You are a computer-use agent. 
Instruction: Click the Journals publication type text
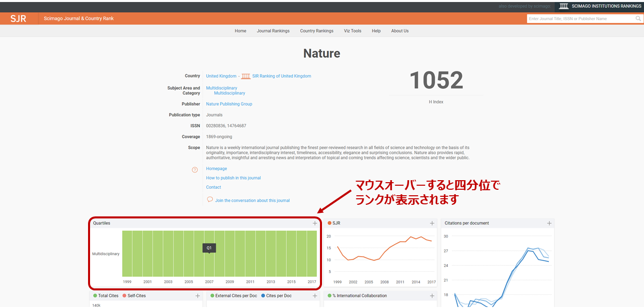214,115
